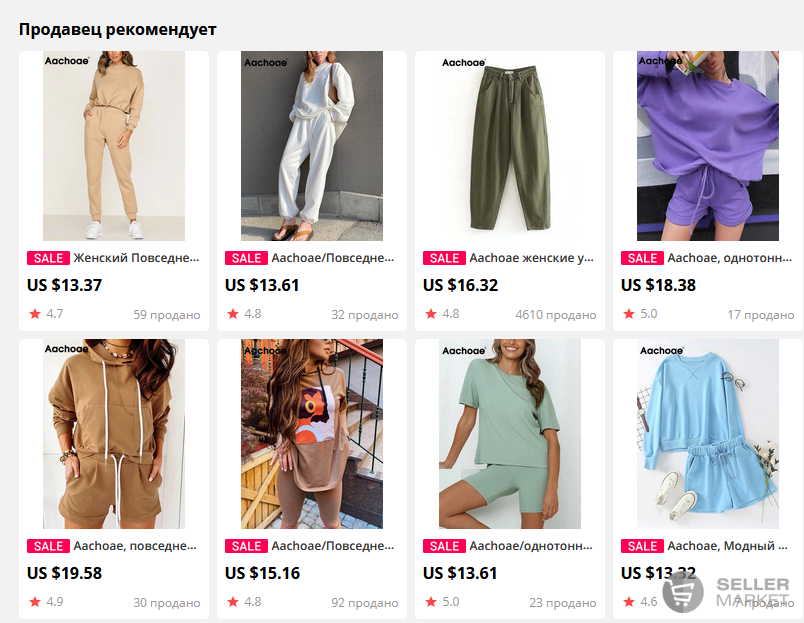Open the mint green tee set photo
The height and width of the screenshot is (623, 804).
(x=510, y=434)
